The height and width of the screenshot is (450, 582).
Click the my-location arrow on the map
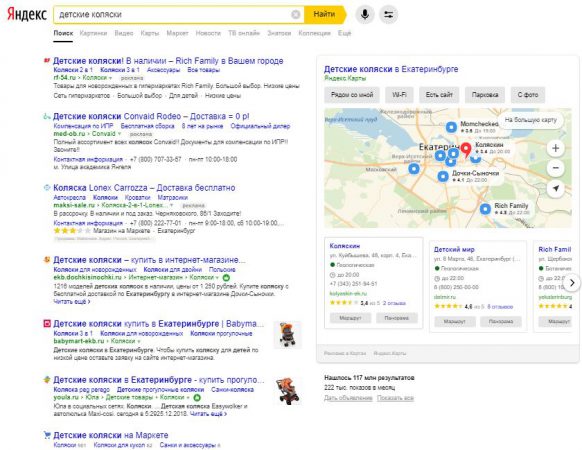[556, 188]
